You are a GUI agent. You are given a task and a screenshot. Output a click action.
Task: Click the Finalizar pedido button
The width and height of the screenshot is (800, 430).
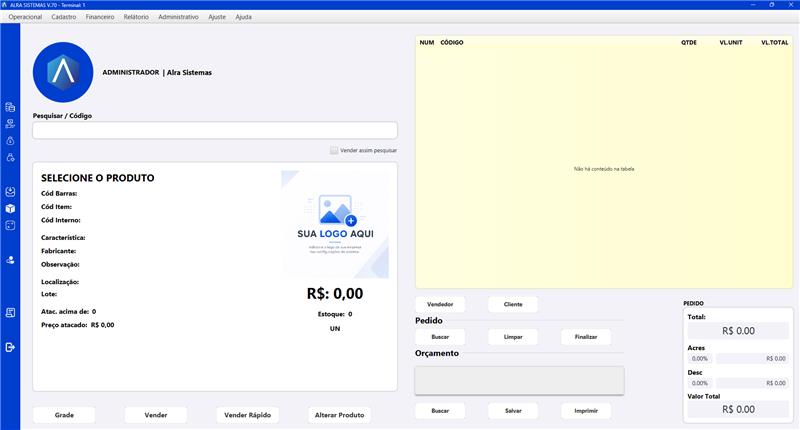click(586, 337)
